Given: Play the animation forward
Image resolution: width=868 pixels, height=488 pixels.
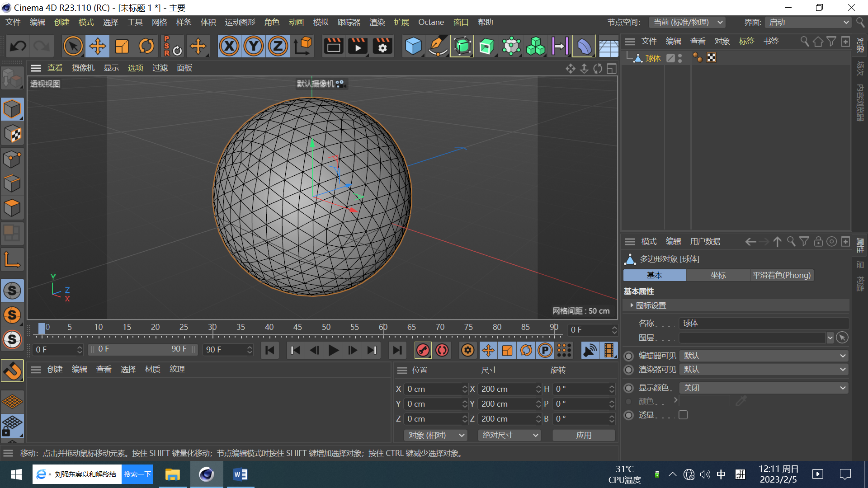Looking at the screenshot, I should coord(334,350).
